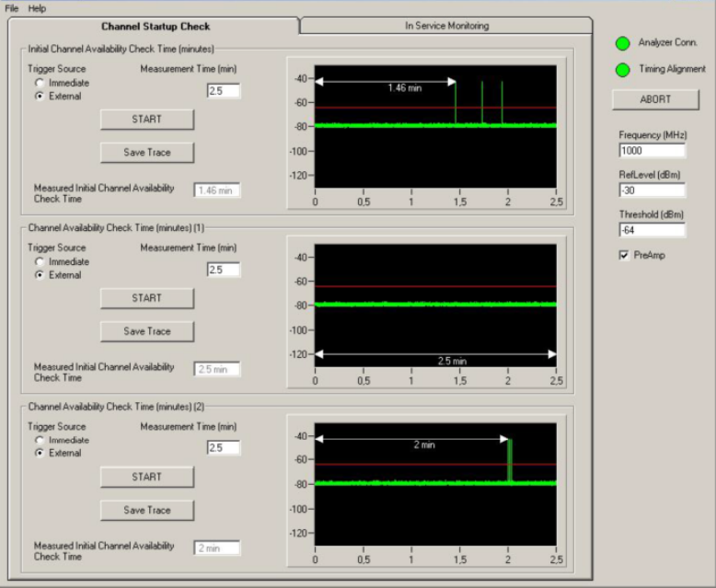Click Measurement Time field in Initial Channel section
Screen dimensions: 716x588
(224, 91)
